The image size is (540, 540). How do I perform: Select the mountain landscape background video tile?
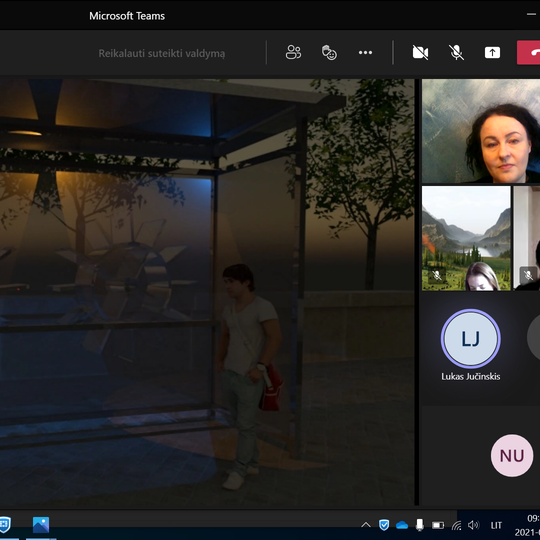(x=466, y=238)
